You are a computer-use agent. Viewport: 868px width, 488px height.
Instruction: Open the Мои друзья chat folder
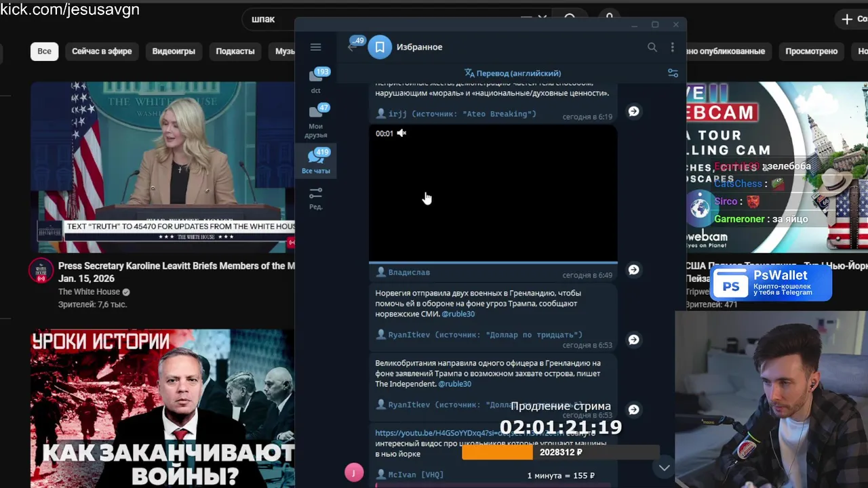click(x=316, y=121)
